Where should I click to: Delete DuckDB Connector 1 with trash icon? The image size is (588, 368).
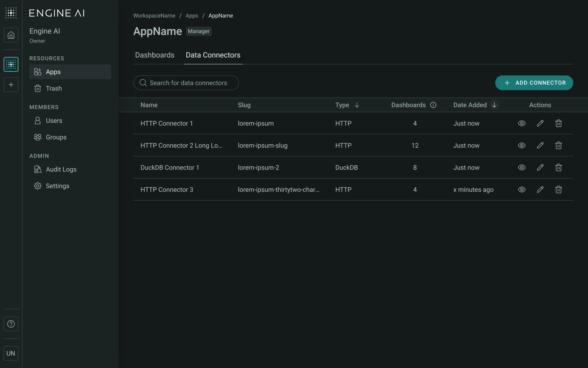(x=559, y=168)
